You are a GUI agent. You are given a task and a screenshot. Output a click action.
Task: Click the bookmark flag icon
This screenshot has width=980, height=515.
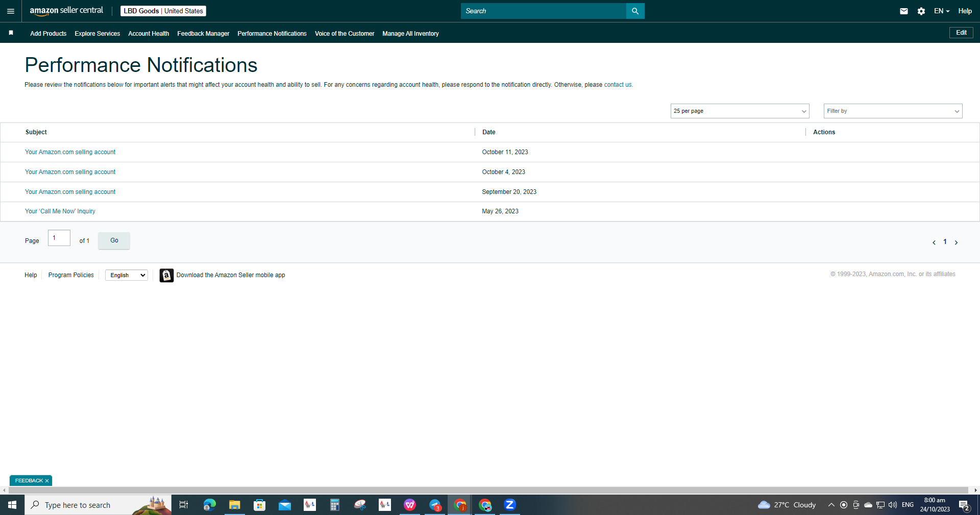pyautogui.click(x=11, y=33)
